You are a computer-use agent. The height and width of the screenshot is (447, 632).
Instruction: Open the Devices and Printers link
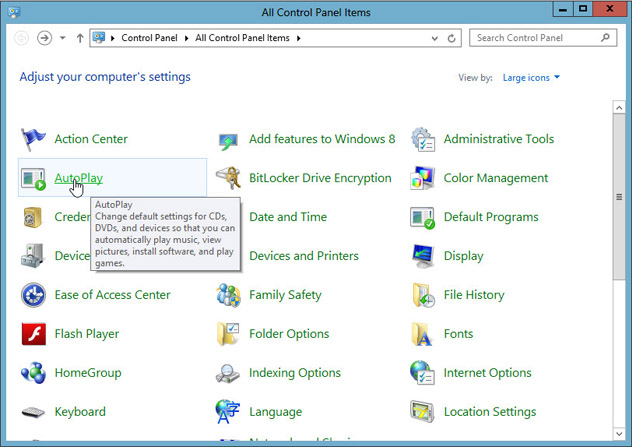pyautogui.click(x=304, y=256)
